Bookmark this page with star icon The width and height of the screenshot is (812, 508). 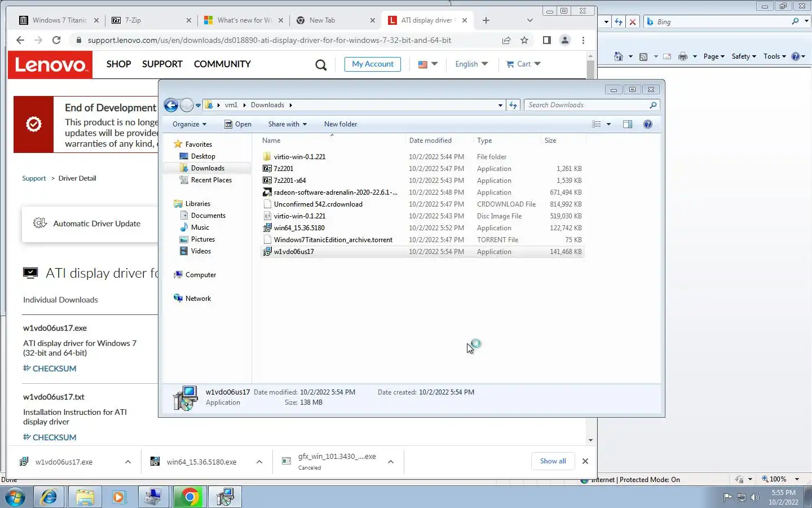tap(524, 40)
